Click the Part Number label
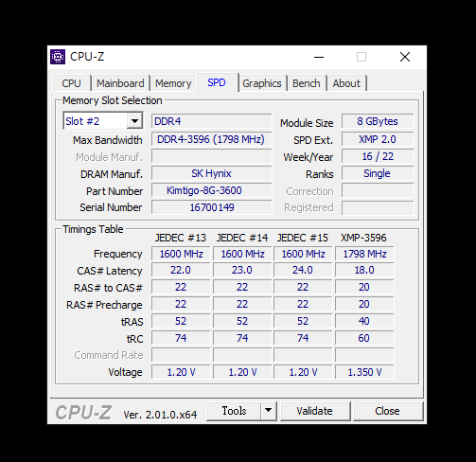The width and height of the screenshot is (476, 462). (x=115, y=191)
